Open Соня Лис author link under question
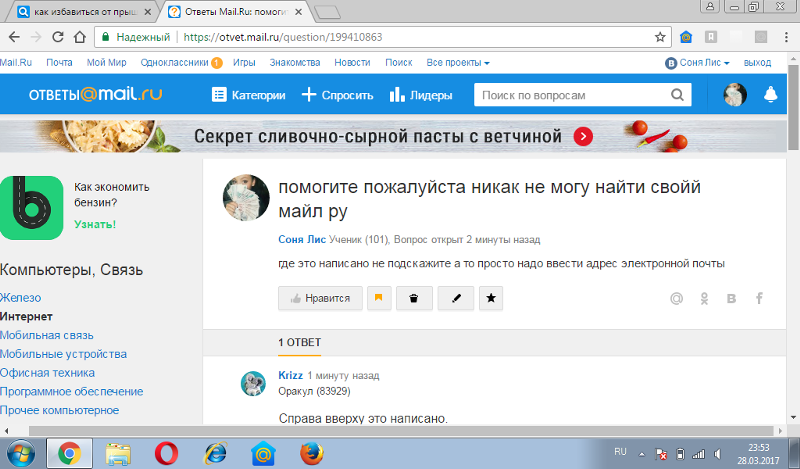This screenshot has height=469, width=800. pyautogui.click(x=302, y=239)
